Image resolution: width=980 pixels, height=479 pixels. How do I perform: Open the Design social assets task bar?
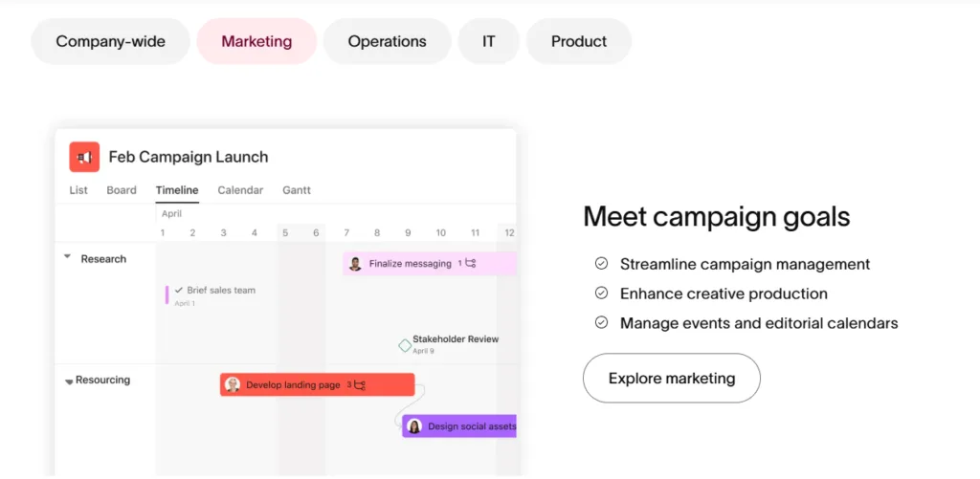[459, 426]
